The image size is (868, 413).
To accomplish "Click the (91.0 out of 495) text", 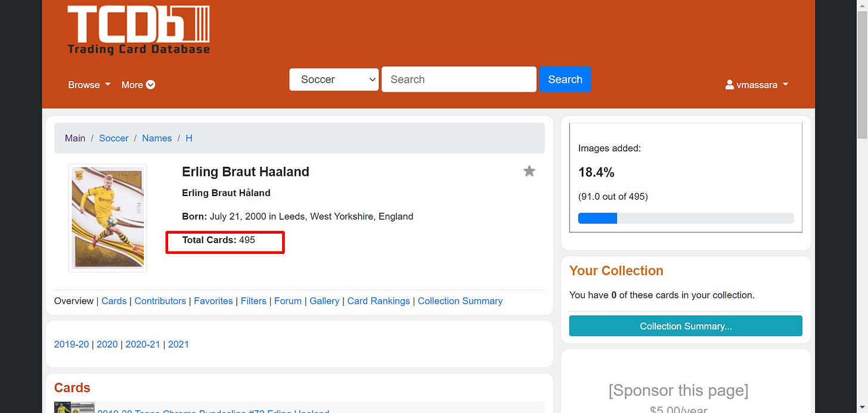I will click(x=613, y=197).
